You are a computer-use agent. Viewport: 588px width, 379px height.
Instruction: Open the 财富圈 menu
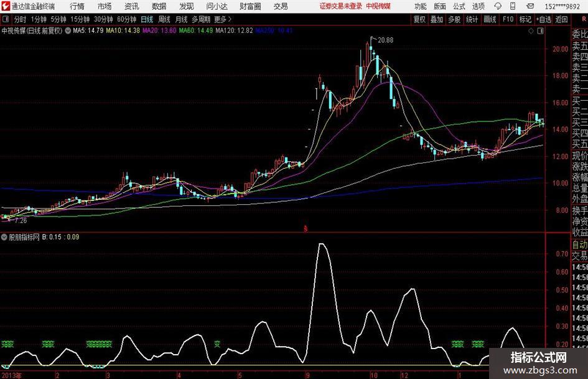[250, 6]
